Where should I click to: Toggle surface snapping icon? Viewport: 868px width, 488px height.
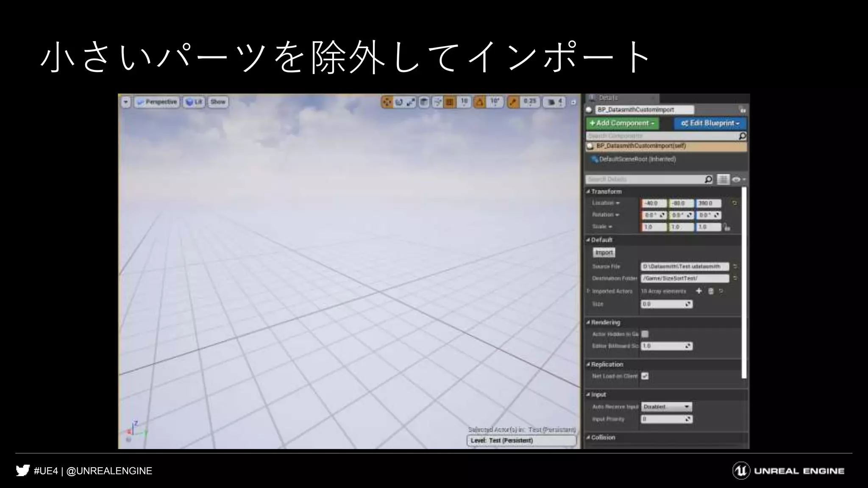pyautogui.click(x=437, y=102)
